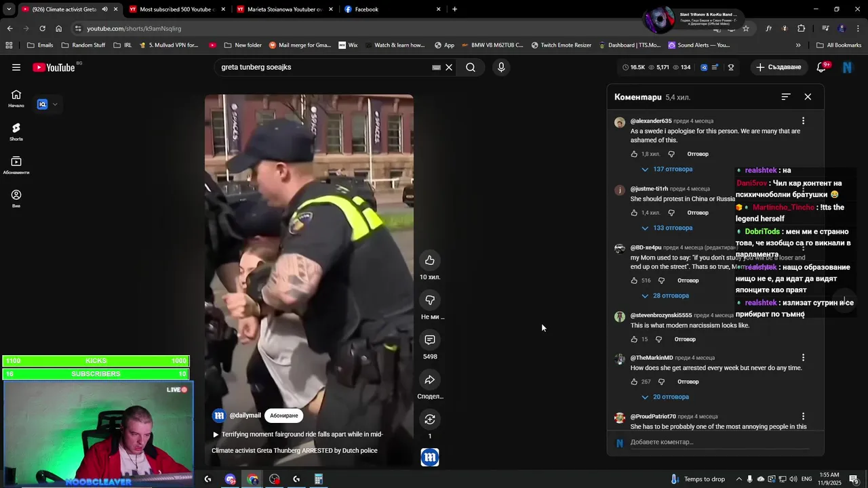Open the notifications bell with 9+ badge

(822, 67)
